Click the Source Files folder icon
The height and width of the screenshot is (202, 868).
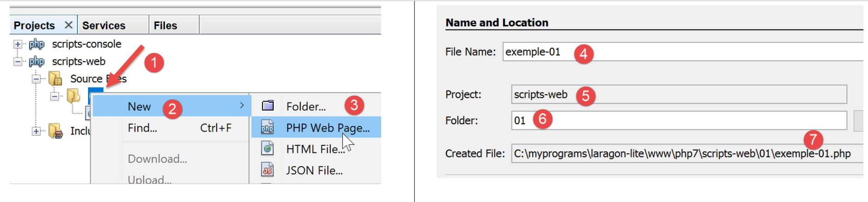coord(55,79)
